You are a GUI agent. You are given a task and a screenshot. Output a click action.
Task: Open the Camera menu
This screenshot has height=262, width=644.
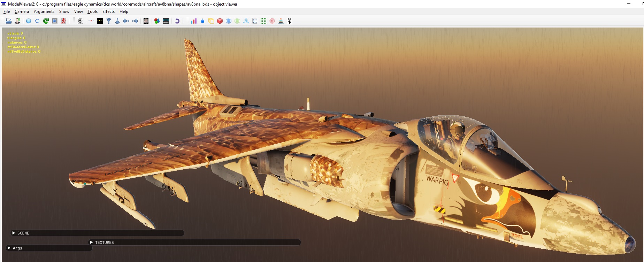pyautogui.click(x=22, y=11)
